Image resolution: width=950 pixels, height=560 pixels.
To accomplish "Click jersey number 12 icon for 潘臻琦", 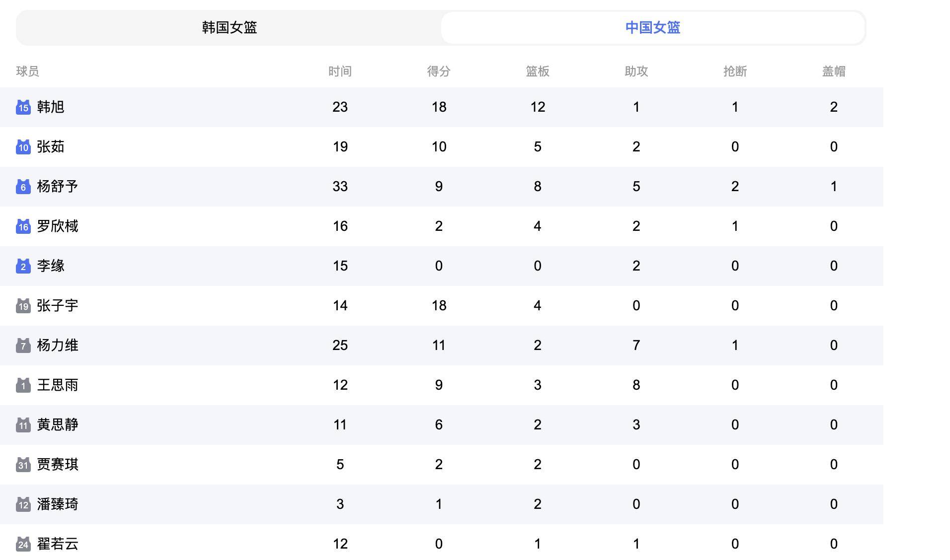I will [x=22, y=504].
